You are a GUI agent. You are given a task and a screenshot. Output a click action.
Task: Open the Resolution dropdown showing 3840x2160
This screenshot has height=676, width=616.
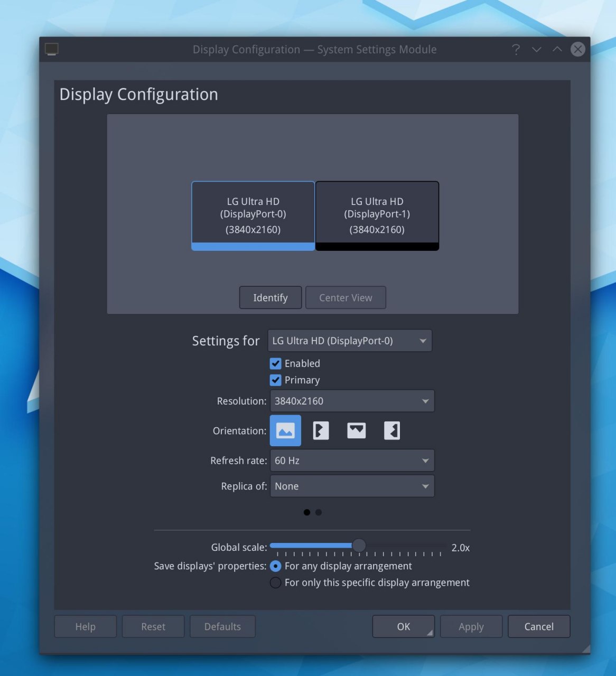[352, 401]
